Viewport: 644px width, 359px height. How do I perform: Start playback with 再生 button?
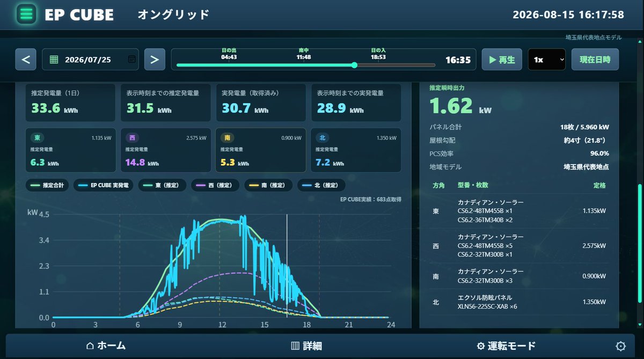coord(502,60)
